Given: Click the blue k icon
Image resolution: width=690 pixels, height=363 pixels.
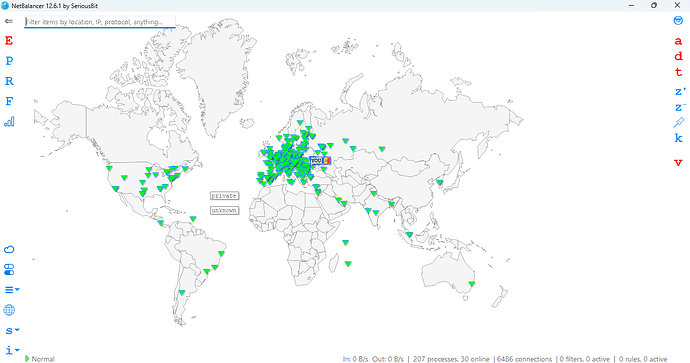Looking at the screenshot, I should pyautogui.click(x=678, y=138).
